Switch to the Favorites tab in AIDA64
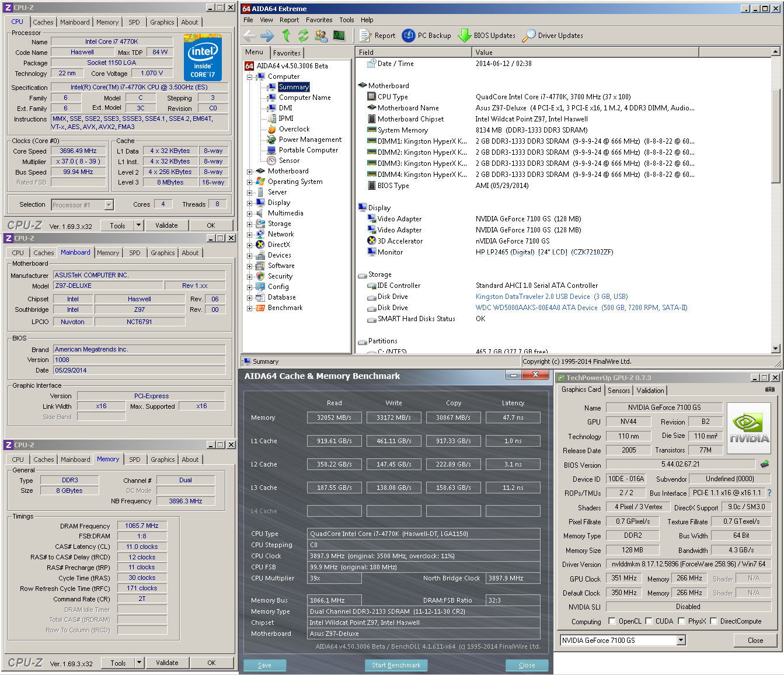This screenshot has width=784, height=675. [x=287, y=53]
